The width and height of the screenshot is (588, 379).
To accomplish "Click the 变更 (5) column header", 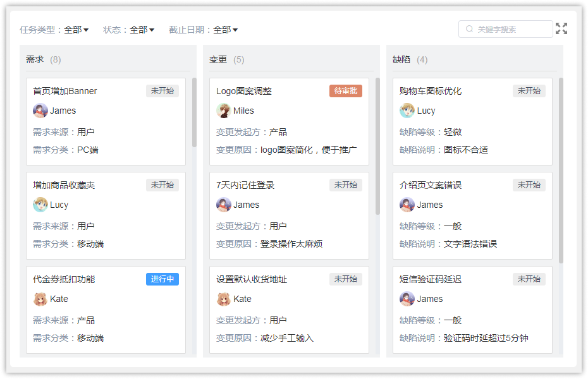I will click(x=226, y=59).
